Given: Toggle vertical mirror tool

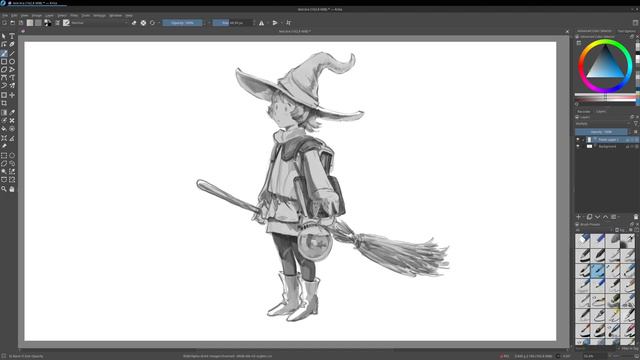Looking at the screenshot, I should point(275,23).
